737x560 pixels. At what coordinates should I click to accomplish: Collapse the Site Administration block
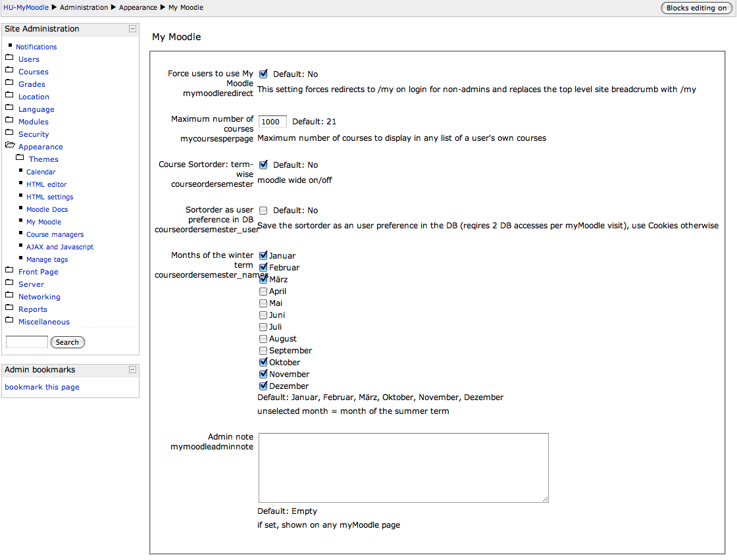click(x=132, y=29)
